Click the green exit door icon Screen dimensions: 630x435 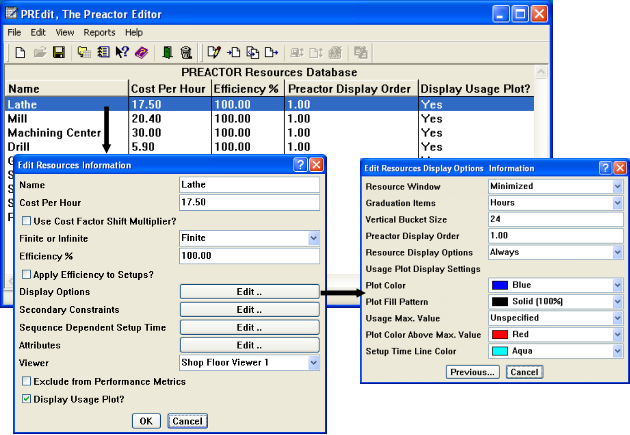click(x=168, y=52)
